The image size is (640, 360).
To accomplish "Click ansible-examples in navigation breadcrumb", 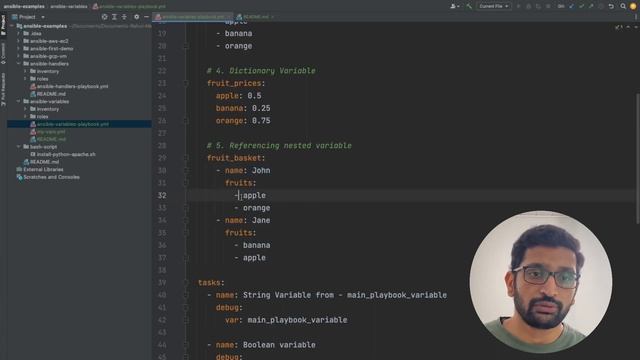I will coord(24,6).
